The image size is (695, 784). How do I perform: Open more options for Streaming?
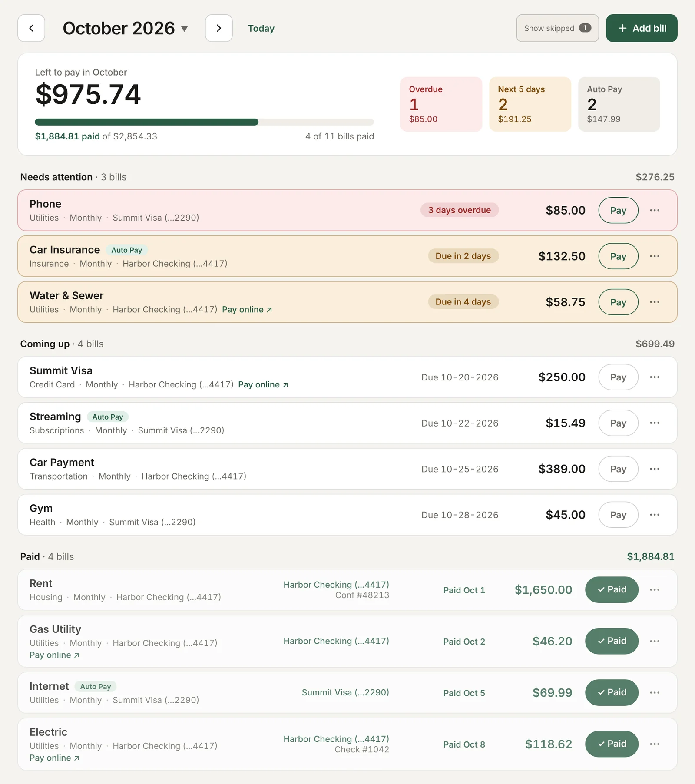tap(655, 423)
